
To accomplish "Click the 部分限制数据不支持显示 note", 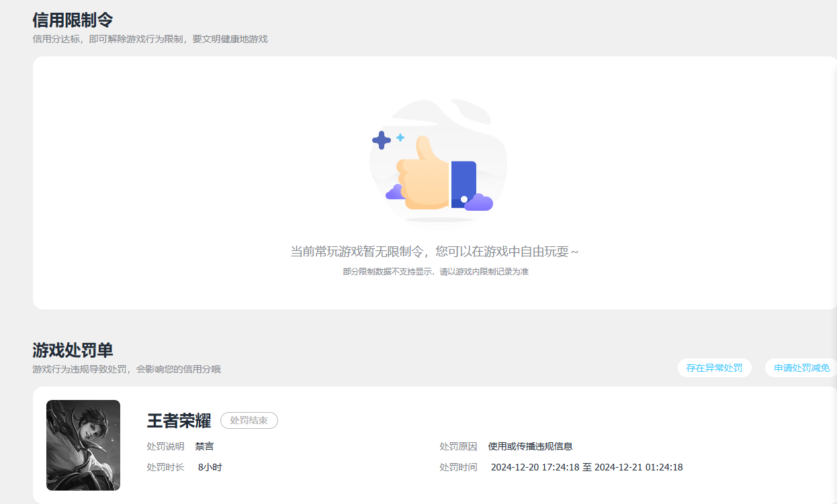I will pyautogui.click(x=435, y=272).
